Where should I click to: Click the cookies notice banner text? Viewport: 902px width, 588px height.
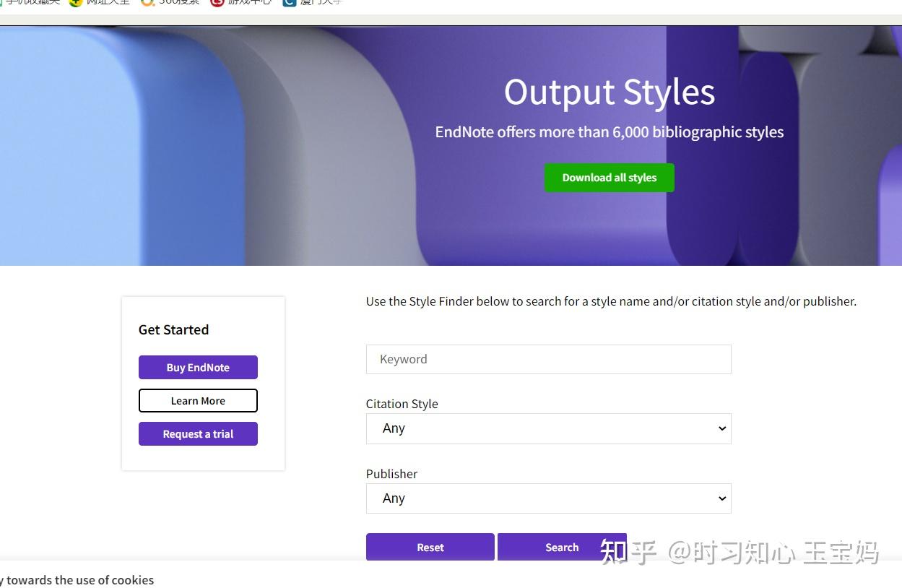point(77,580)
